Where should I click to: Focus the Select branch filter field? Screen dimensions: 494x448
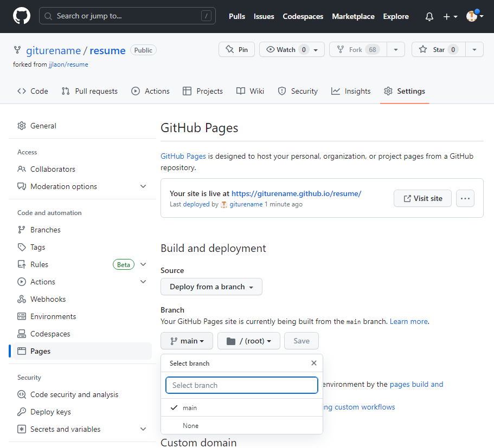242,385
